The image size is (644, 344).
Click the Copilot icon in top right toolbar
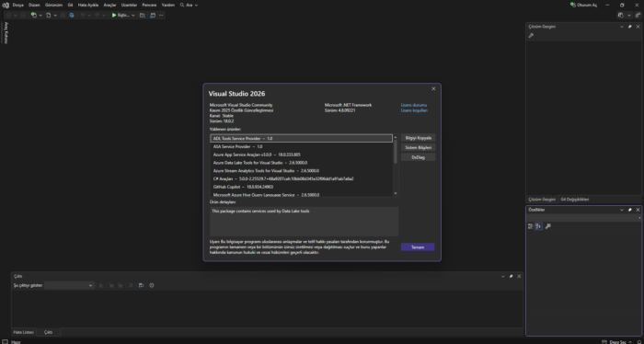[x=621, y=16]
